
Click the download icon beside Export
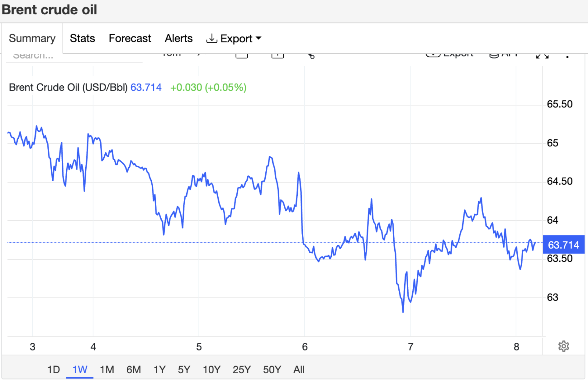[x=212, y=38]
